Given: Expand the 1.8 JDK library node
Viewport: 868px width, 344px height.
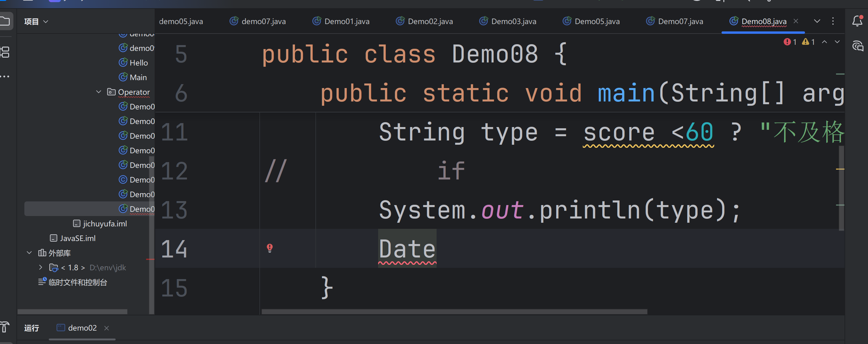Looking at the screenshot, I should click(x=40, y=268).
